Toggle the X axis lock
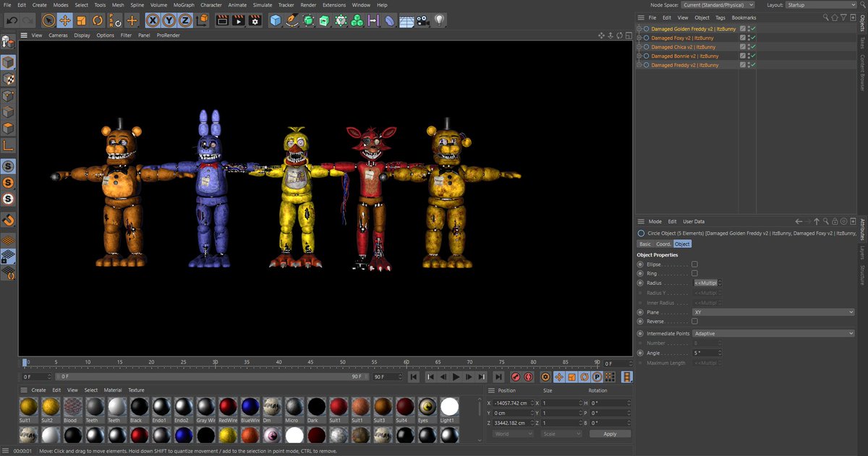868x456 pixels. pos(153,20)
